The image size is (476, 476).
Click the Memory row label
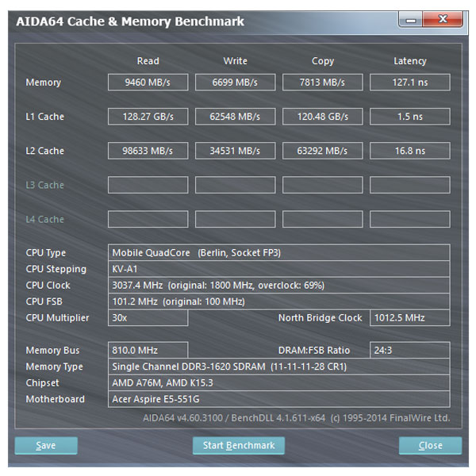(x=44, y=83)
